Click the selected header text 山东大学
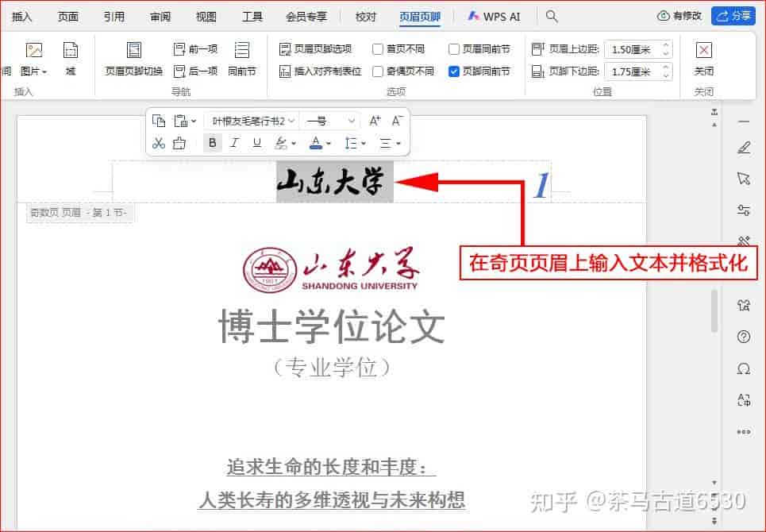Screen dimensions: 766x532 [x=335, y=182]
